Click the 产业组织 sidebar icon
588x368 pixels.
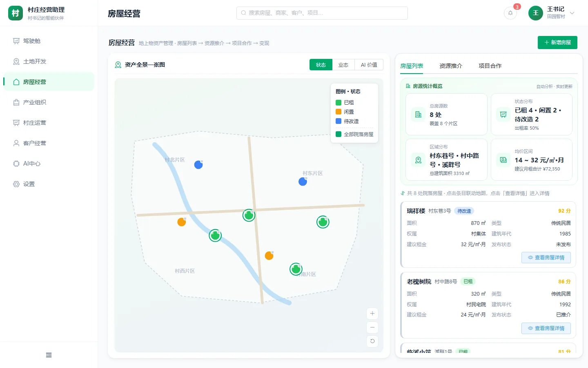16,102
